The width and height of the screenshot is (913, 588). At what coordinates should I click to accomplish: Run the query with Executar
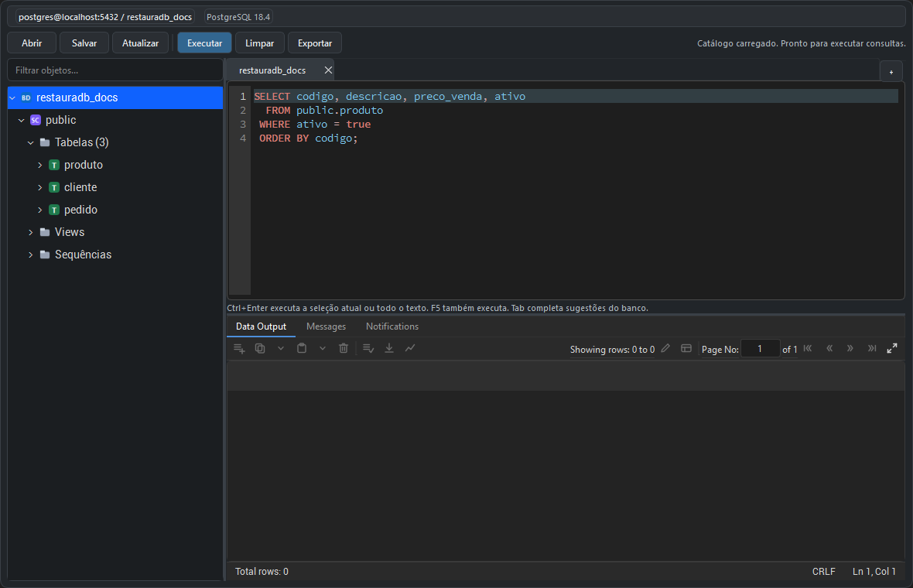tap(204, 43)
